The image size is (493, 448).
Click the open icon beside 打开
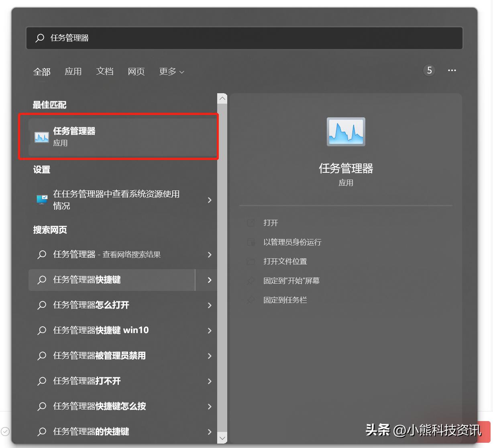click(x=251, y=223)
